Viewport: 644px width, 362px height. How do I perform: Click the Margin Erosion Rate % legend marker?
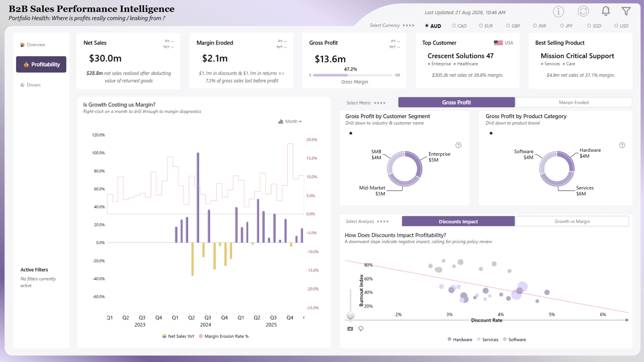pos(201,336)
